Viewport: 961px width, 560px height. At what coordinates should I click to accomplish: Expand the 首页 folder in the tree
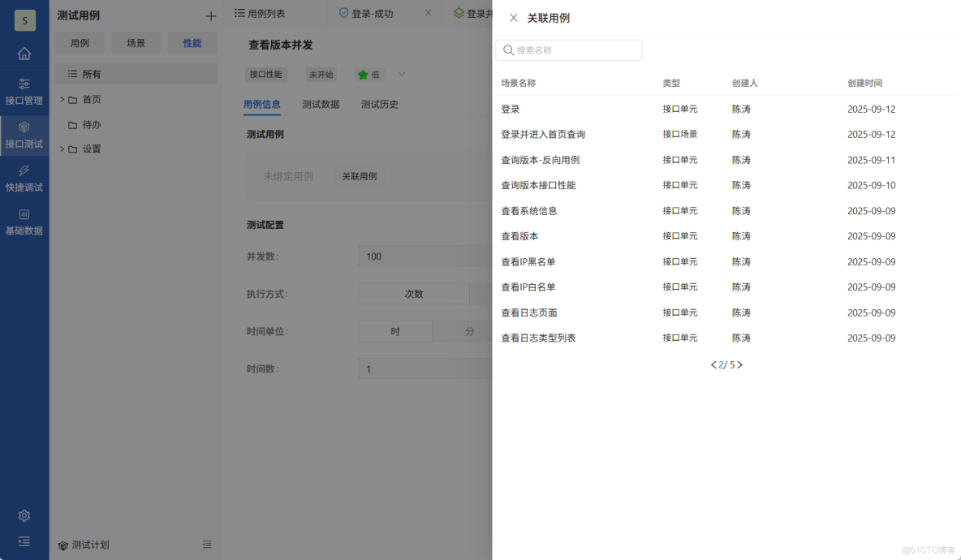coord(61,99)
